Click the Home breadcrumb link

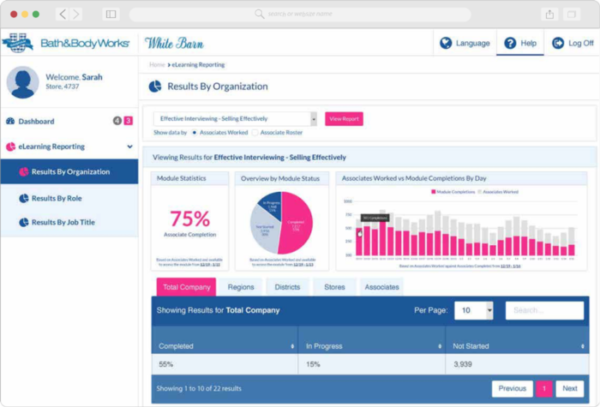pyautogui.click(x=157, y=65)
